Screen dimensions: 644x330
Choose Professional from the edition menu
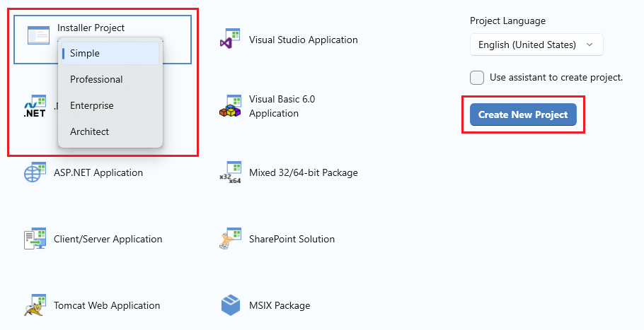coord(110,80)
